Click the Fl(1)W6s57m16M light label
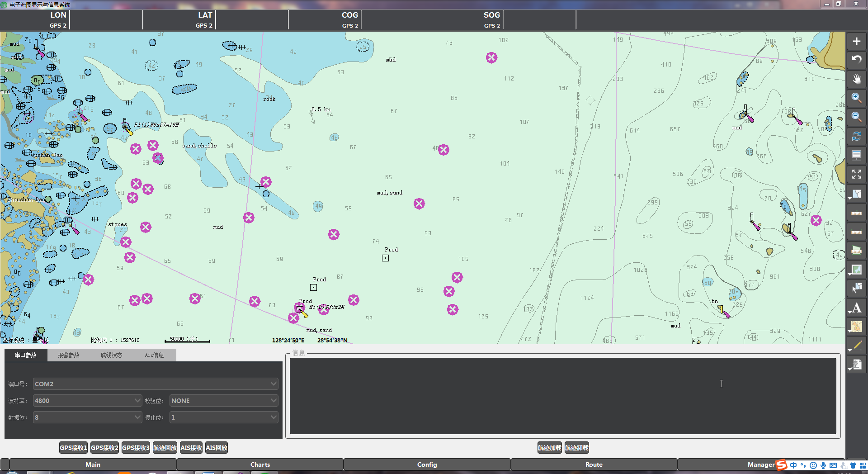The height and width of the screenshot is (474, 868). [x=156, y=125]
